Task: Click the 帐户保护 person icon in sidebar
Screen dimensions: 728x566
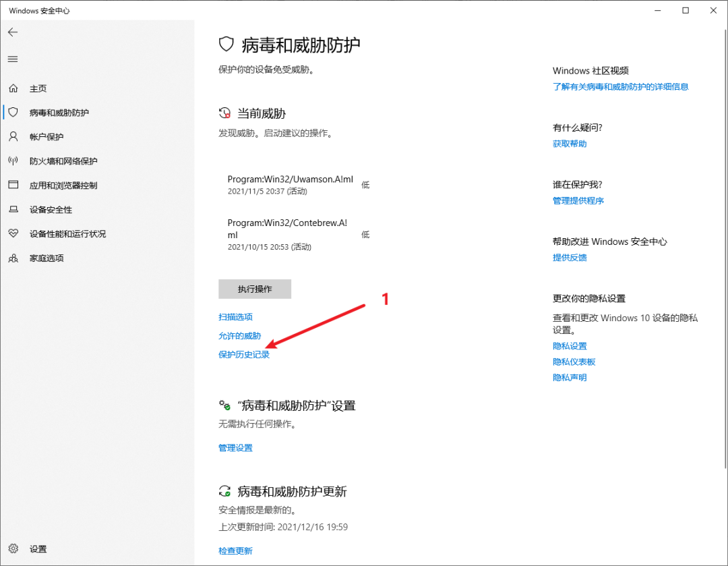Action: 13,137
